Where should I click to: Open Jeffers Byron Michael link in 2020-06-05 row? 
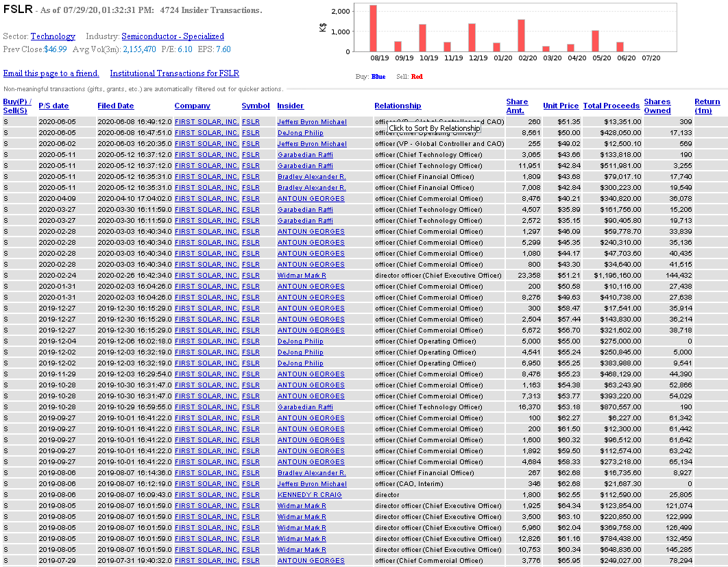click(312, 121)
